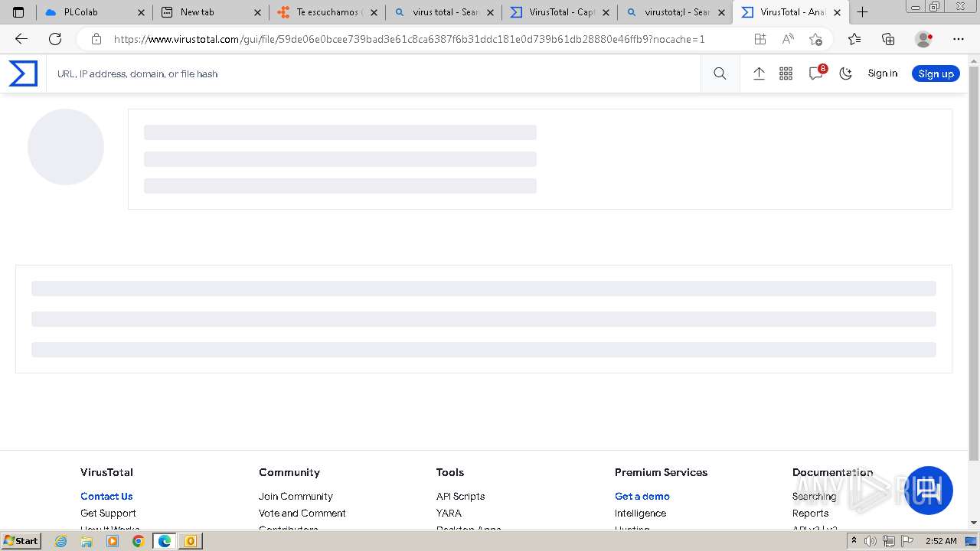Open the browser app/extension icon in address bar

coord(759,39)
